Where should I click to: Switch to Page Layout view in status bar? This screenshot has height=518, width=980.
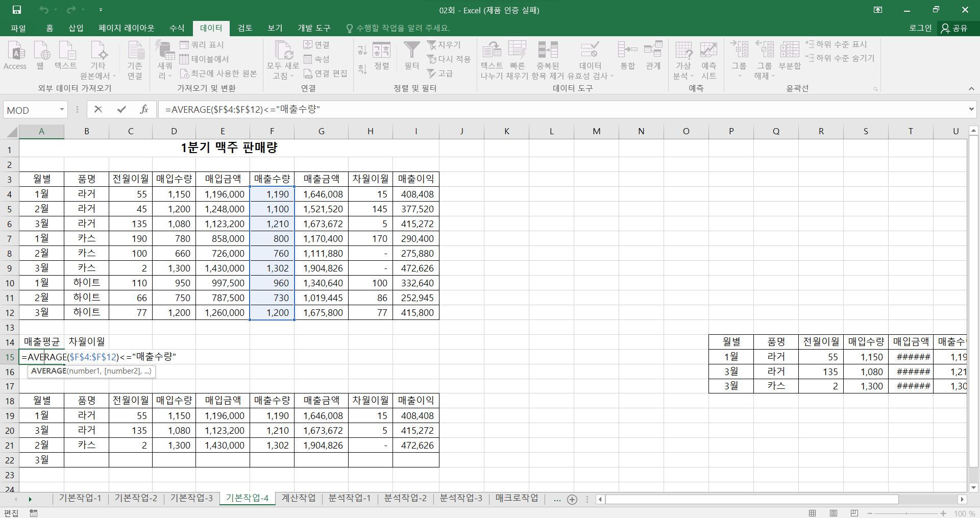(834, 513)
